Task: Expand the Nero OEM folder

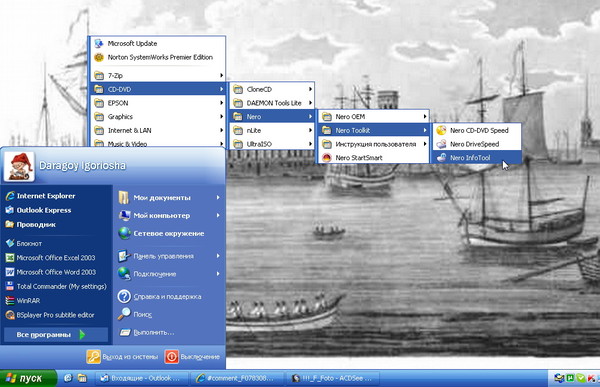Action: click(373, 117)
